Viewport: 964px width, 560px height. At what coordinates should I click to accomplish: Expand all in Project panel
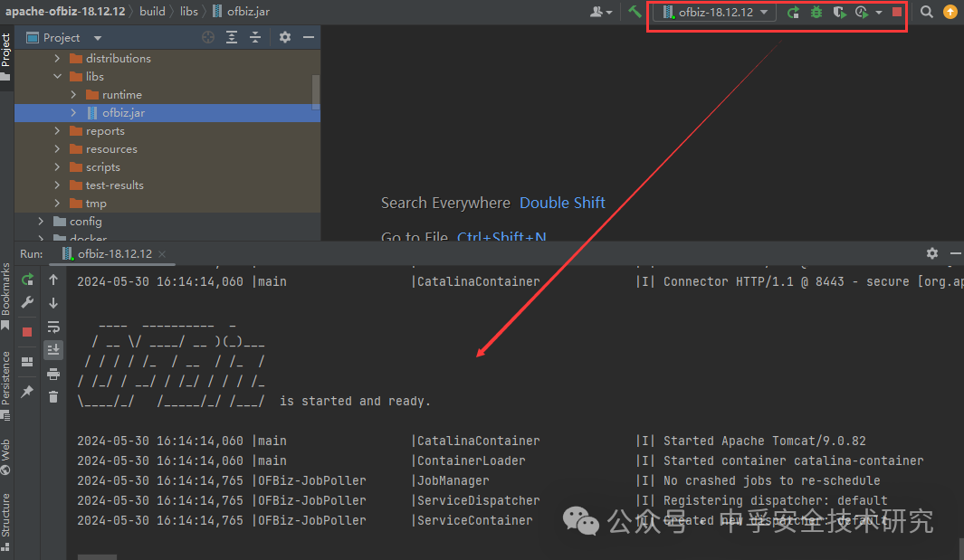pos(232,37)
